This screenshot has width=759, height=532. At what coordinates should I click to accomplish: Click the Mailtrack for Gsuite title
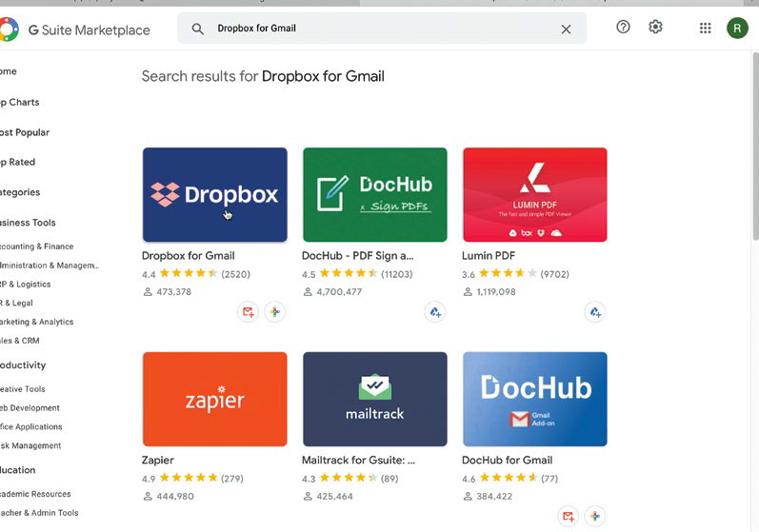358,461
